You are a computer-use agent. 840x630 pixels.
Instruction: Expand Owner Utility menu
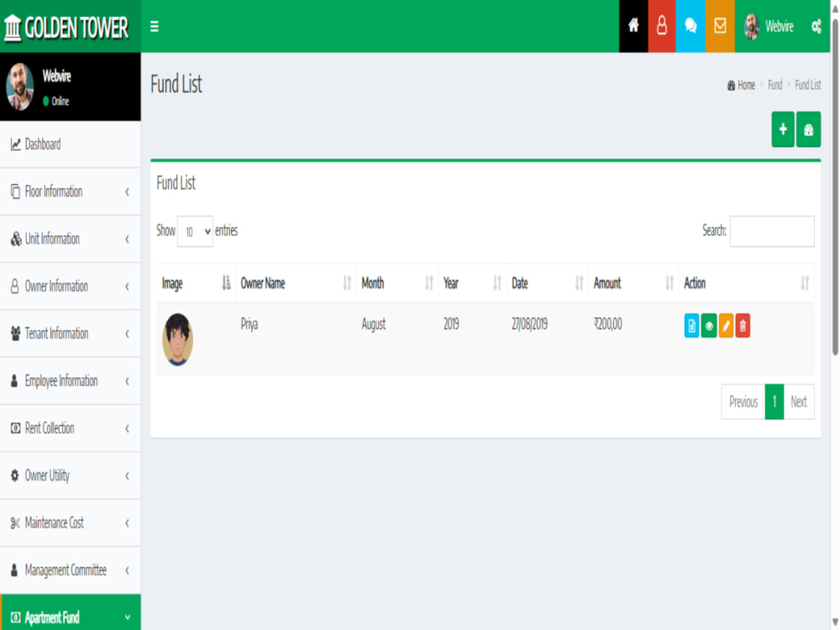[71, 475]
